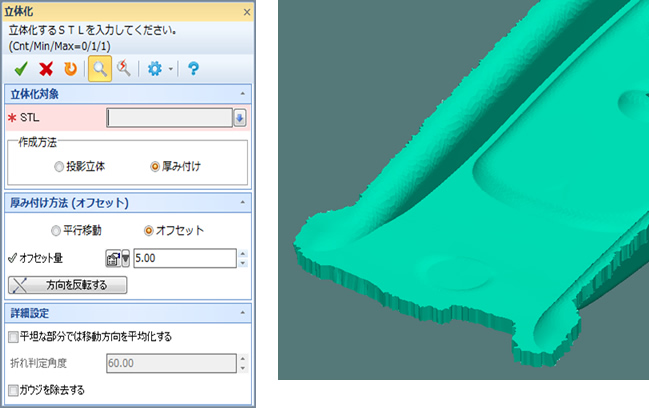Screen dimensions: 649x408
Task: Toggle the magnifier preview icon
Action: [x=99, y=68]
